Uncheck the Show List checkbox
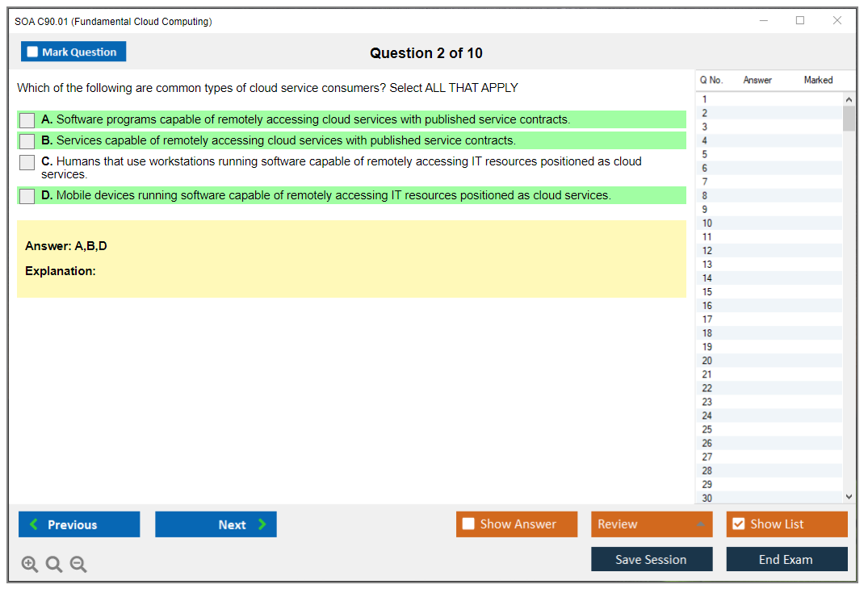Viewport: 868px width, 593px height. coord(738,524)
